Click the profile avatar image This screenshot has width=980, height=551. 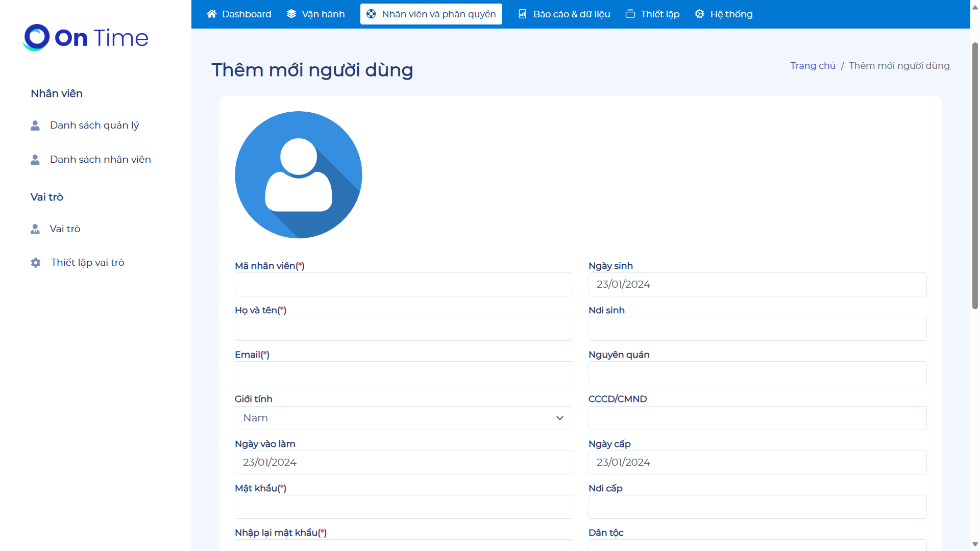(x=299, y=174)
